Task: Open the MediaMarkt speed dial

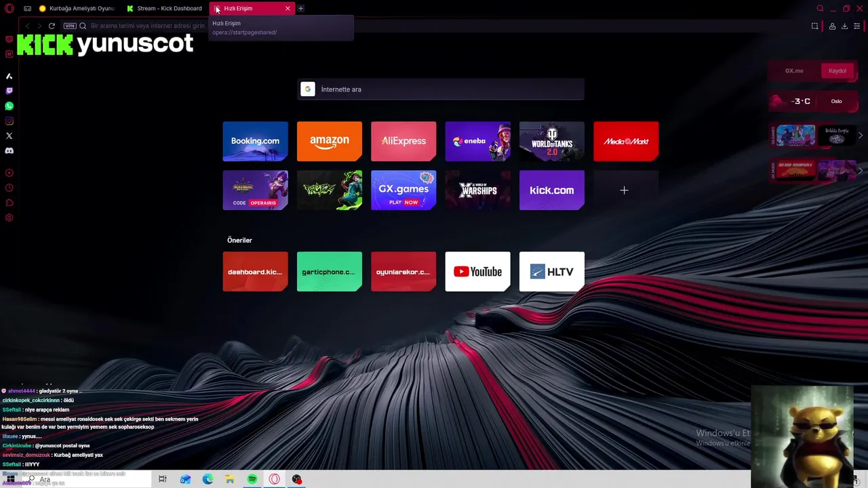Action: click(x=626, y=141)
